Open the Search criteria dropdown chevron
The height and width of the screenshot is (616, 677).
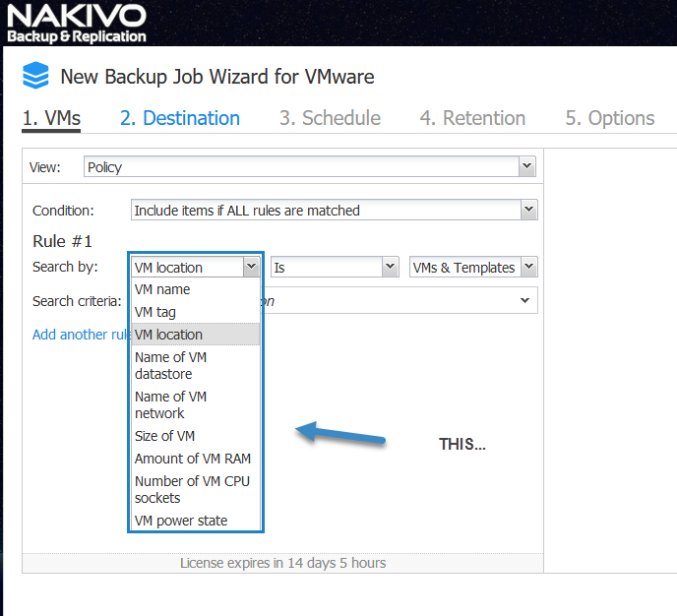(x=524, y=300)
